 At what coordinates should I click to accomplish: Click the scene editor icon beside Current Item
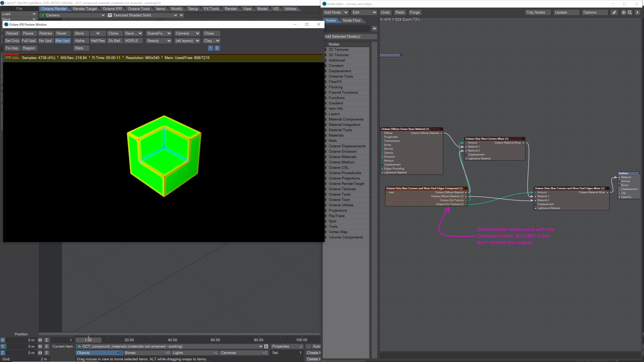[x=266, y=346]
